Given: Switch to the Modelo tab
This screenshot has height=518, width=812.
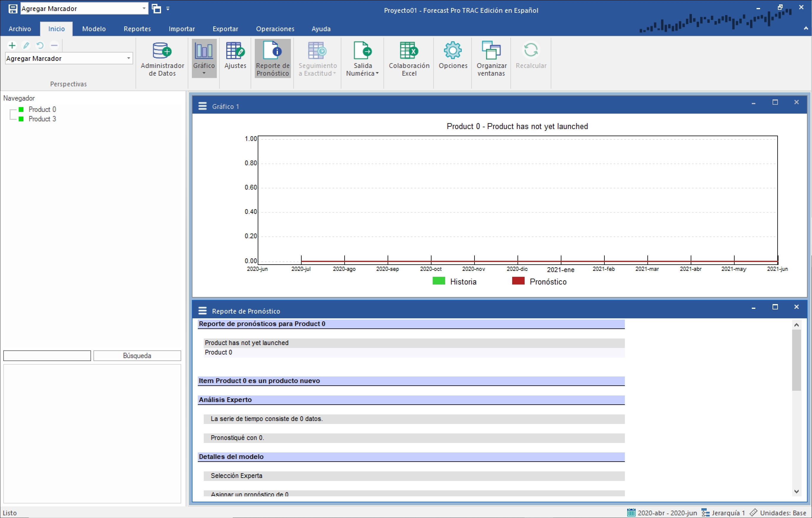Looking at the screenshot, I should point(94,29).
